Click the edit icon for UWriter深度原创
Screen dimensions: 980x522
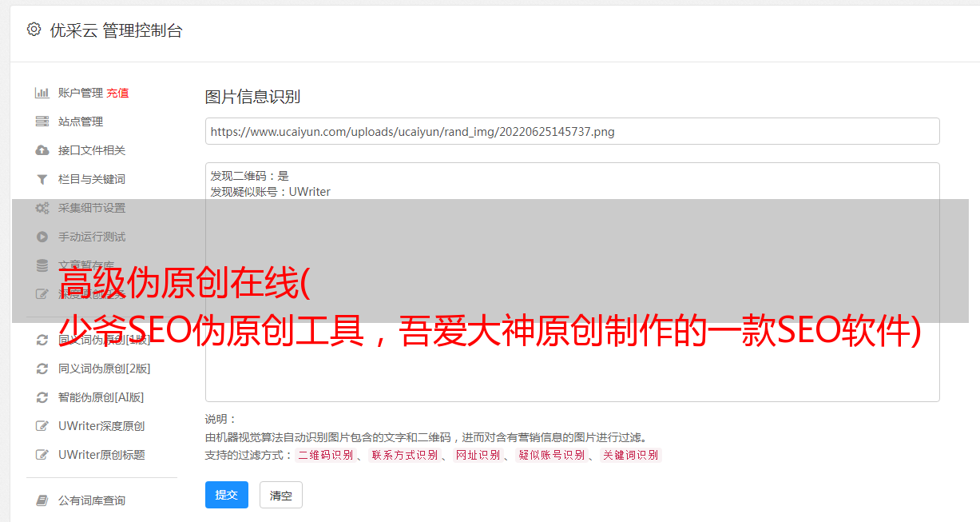tap(42, 426)
